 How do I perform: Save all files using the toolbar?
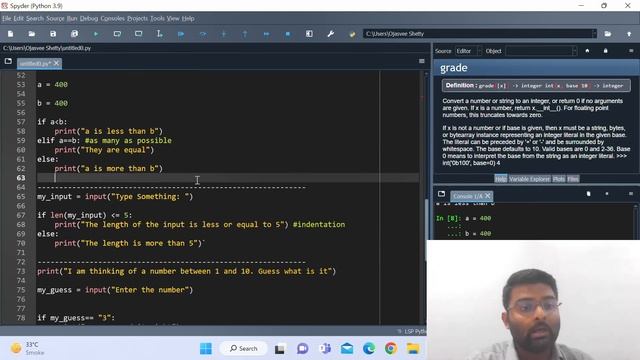click(x=74, y=34)
